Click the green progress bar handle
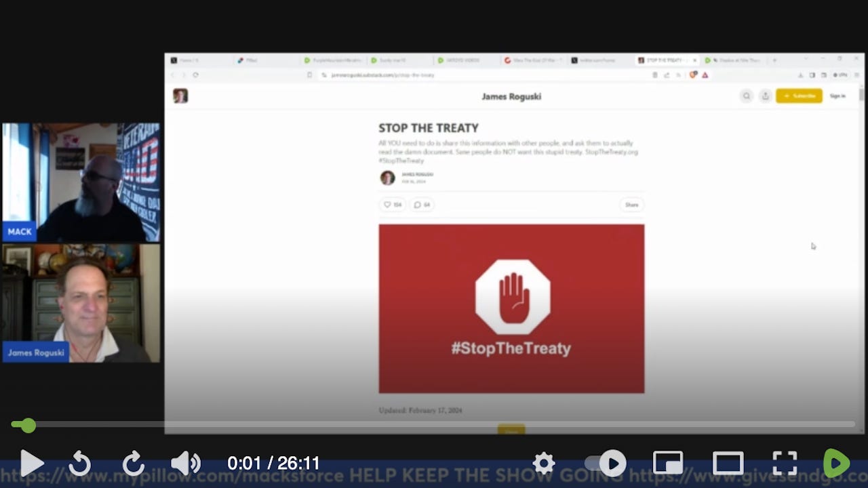 27,425
